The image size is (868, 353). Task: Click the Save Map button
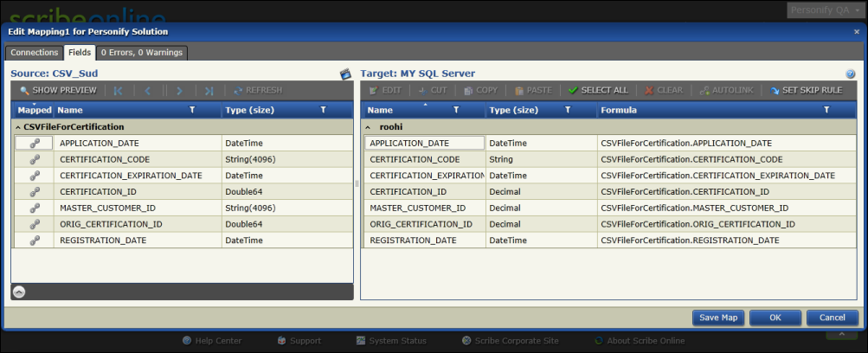tap(718, 318)
